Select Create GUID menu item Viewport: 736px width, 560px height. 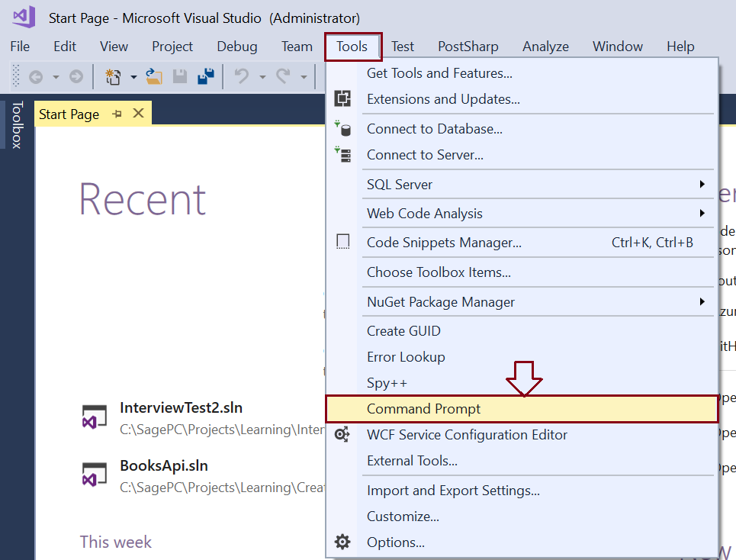click(x=522, y=330)
